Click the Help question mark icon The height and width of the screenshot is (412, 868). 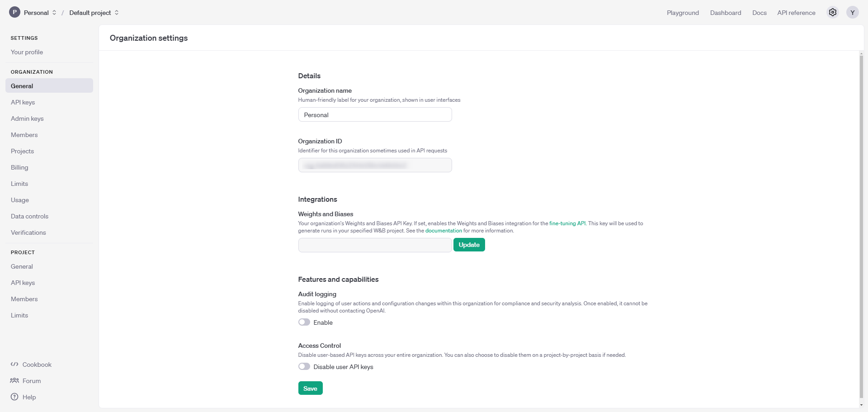pyautogui.click(x=15, y=397)
